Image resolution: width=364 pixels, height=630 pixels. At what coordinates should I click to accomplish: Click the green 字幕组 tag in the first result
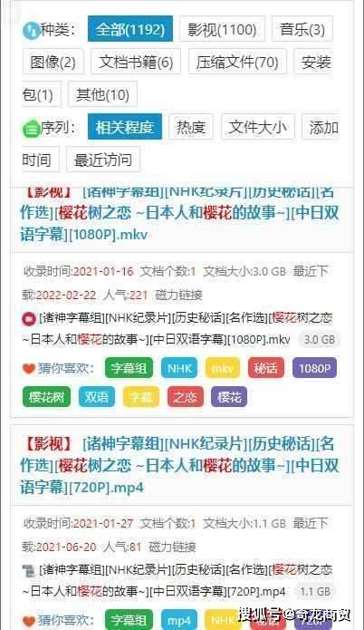coord(129,368)
